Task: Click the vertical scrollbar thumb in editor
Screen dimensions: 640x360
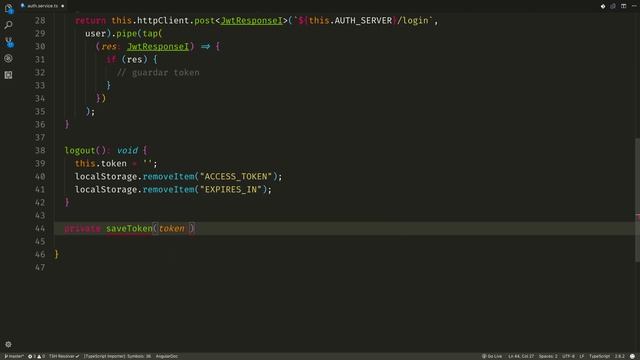Action: point(637,200)
